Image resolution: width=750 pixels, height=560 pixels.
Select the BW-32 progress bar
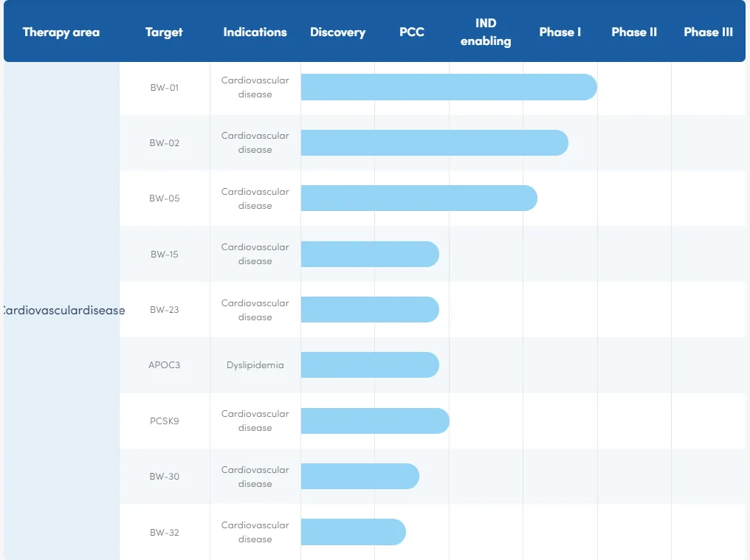click(x=353, y=532)
